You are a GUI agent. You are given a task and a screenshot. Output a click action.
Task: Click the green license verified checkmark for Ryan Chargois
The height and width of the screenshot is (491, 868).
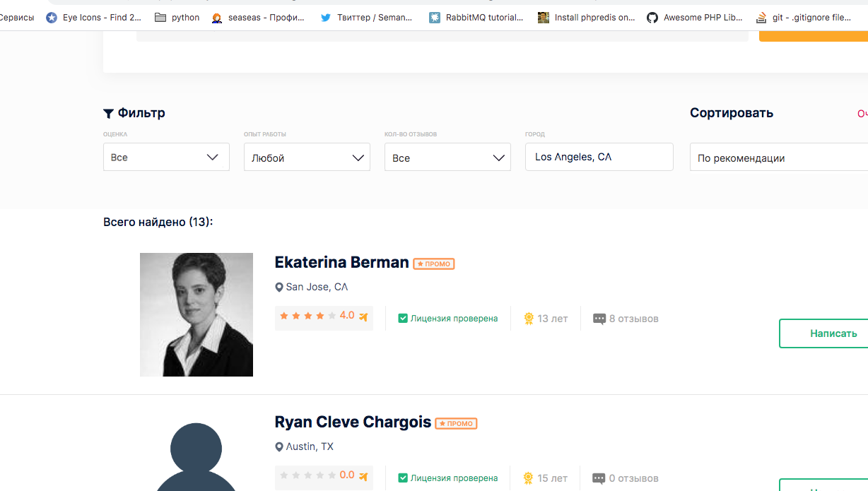click(x=403, y=478)
